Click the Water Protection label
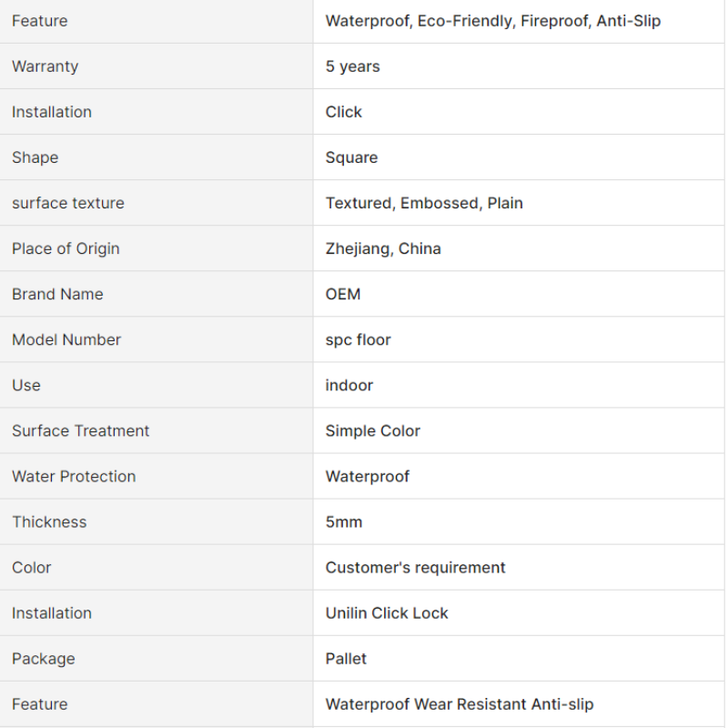 coord(74,476)
